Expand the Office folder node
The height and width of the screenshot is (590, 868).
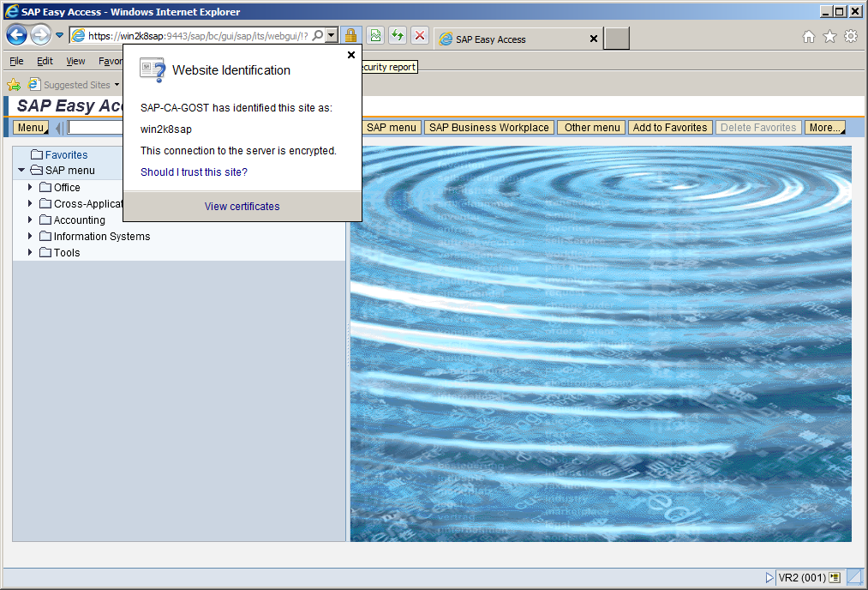31,187
